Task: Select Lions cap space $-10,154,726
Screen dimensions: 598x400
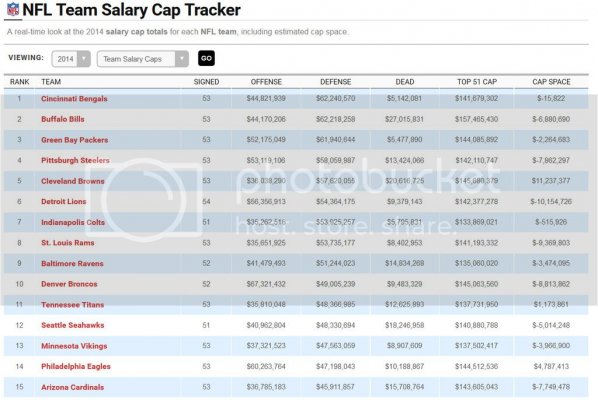Action: [551, 201]
